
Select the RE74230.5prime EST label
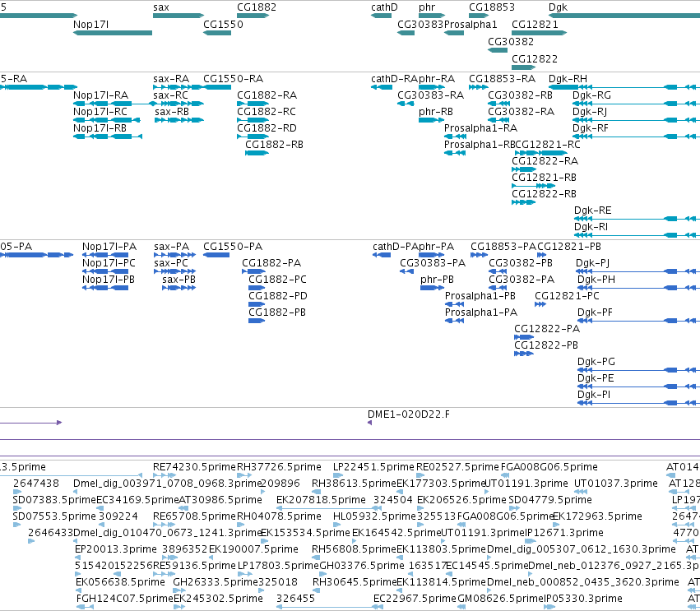[x=194, y=467]
